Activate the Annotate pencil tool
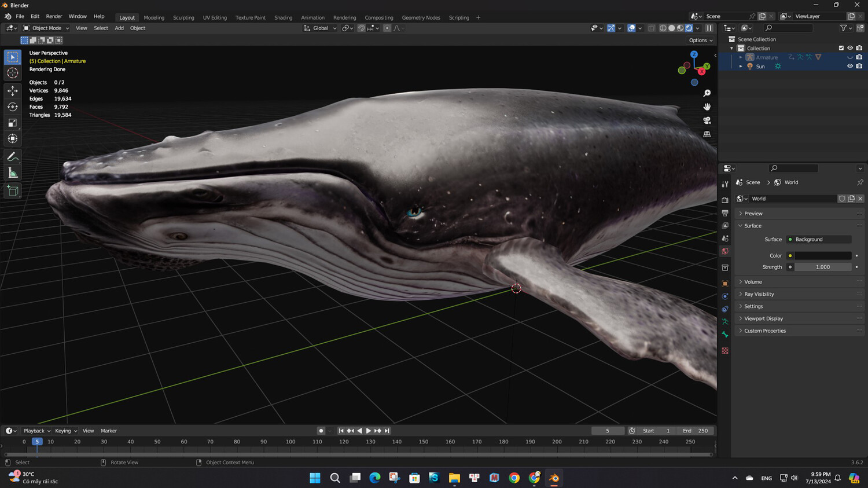The width and height of the screenshot is (868, 488). (x=13, y=157)
